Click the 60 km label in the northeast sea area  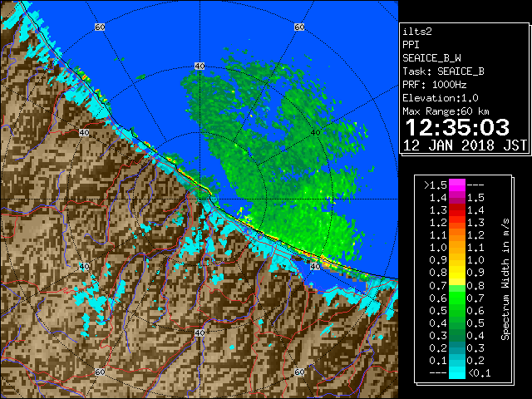pyautogui.click(x=299, y=27)
